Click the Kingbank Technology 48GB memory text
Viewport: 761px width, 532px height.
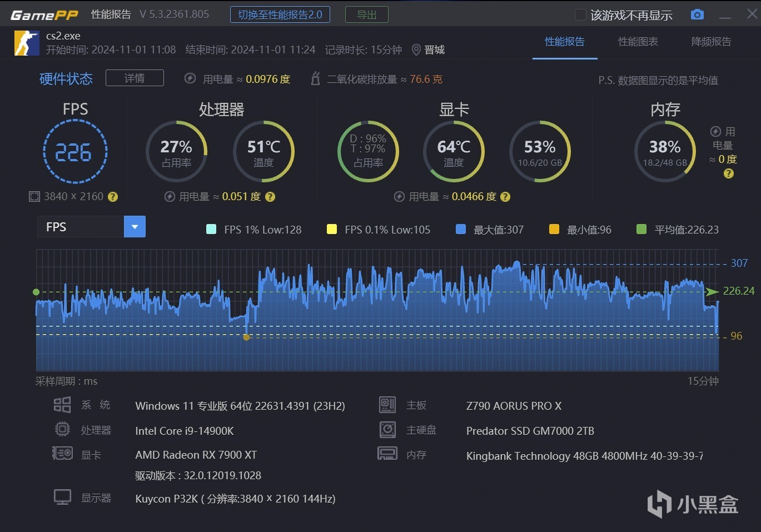(x=584, y=456)
